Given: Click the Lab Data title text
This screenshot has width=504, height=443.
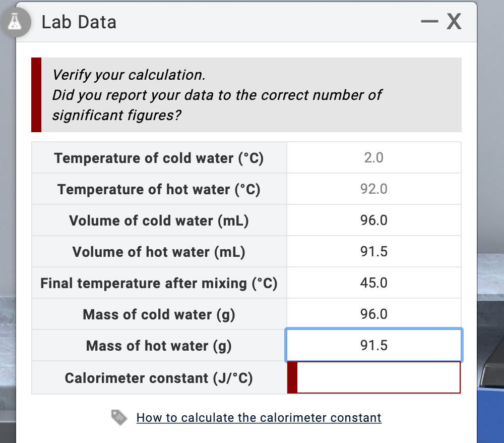Looking at the screenshot, I should 79,21.
